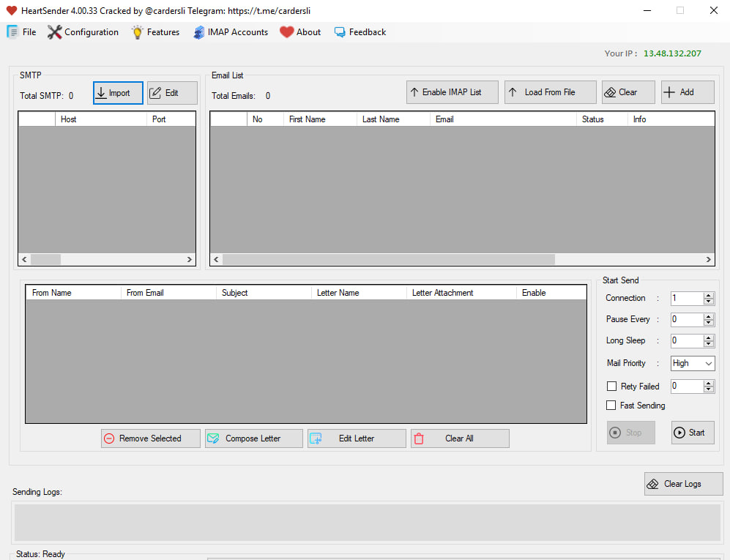
Task: Click the Remove Selected red minus icon
Action: pyautogui.click(x=109, y=438)
